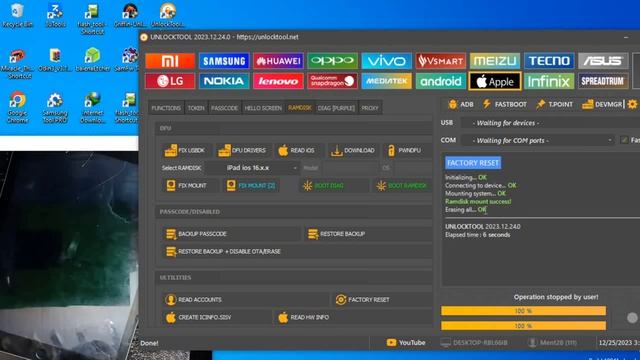Open the Diag [Purple] tab
Viewport: 640px width, 360px height.
(336, 108)
